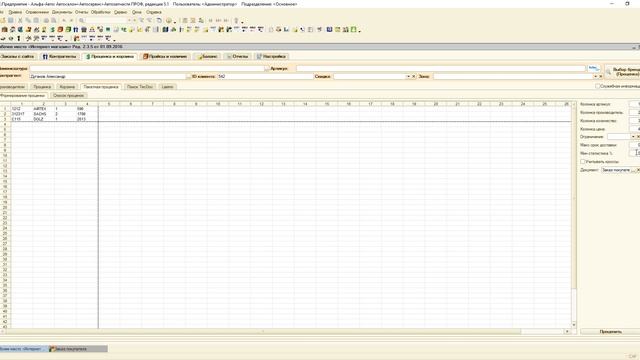Click ellipsis button next to Контрагент field
The width and height of the screenshot is (640, 360).
click(188, 76)
